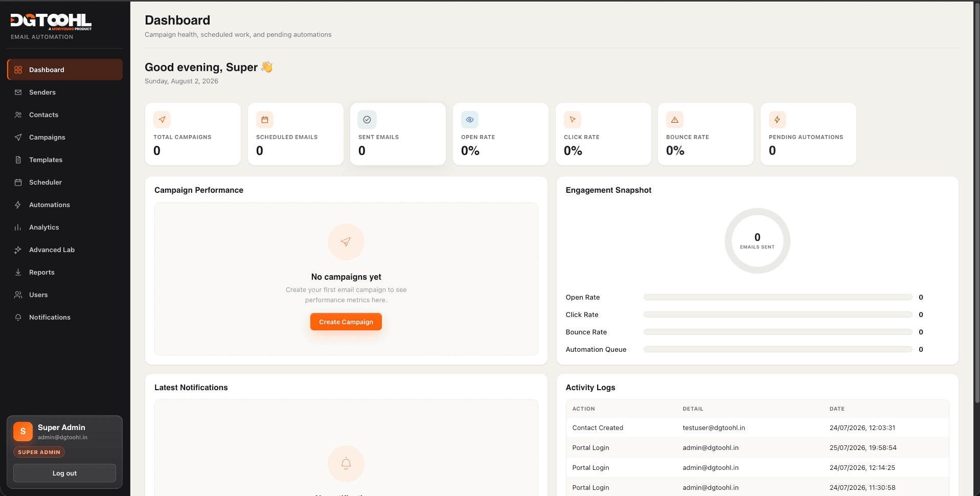Click the Analytics bar chart icon

(x=18, y=227)
